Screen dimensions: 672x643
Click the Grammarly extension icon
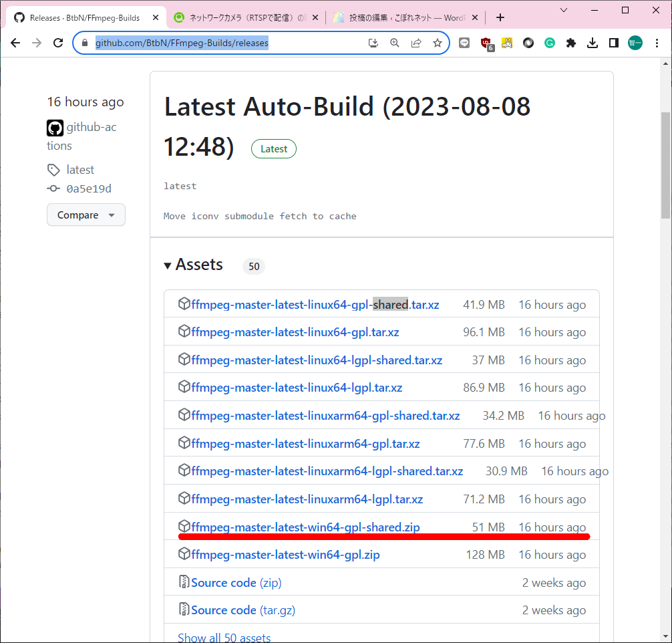(550, 43)
